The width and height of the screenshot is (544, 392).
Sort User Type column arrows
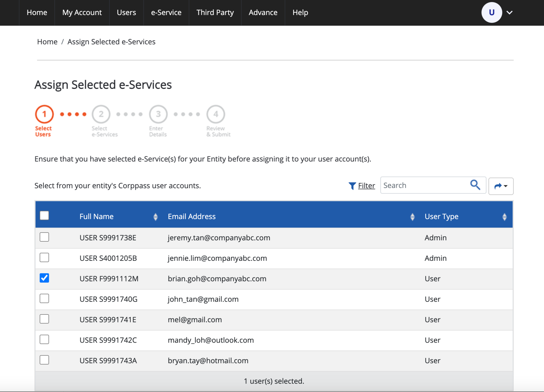[504, 217]
